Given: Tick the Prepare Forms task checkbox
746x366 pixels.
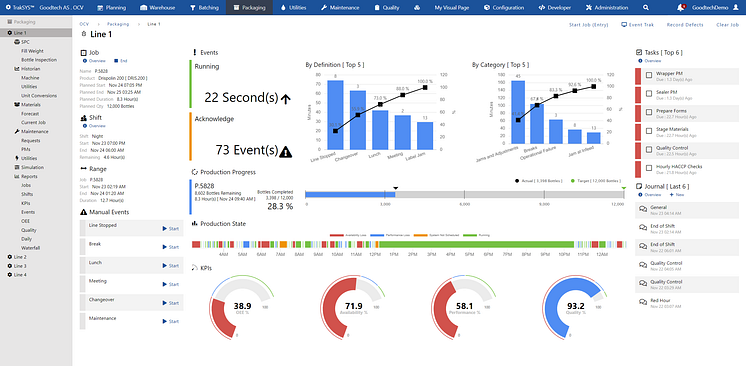Looking at the screenshot, I should coord(649,112).
